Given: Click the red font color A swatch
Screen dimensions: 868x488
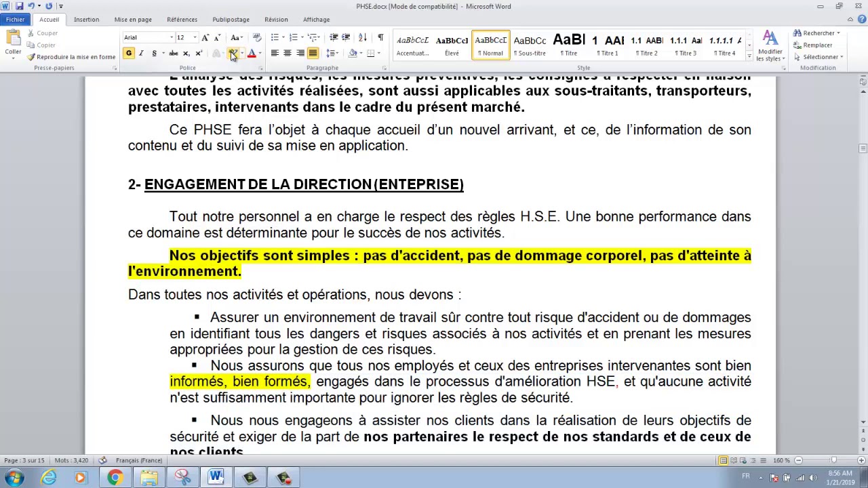Looking at the screenshot, I should tap(252, 54).
